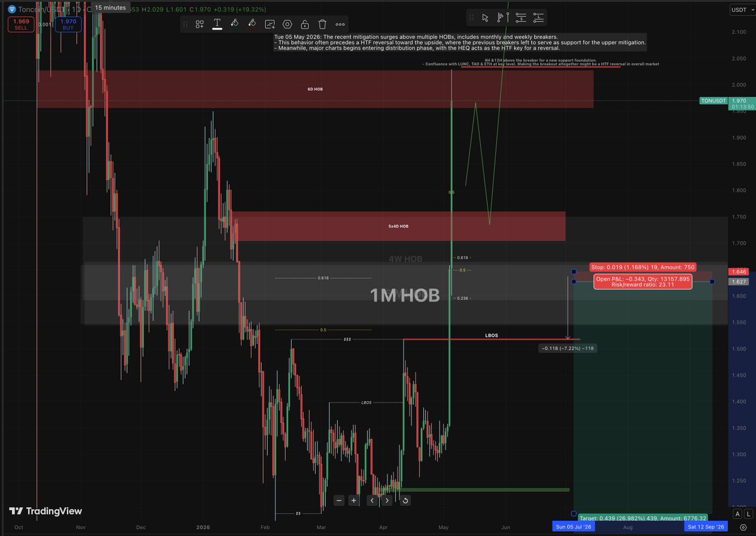Open the USDT currency dropdown
Image resolution: width=756 pixels, height=536 pixels.
[x=741, y=10]
